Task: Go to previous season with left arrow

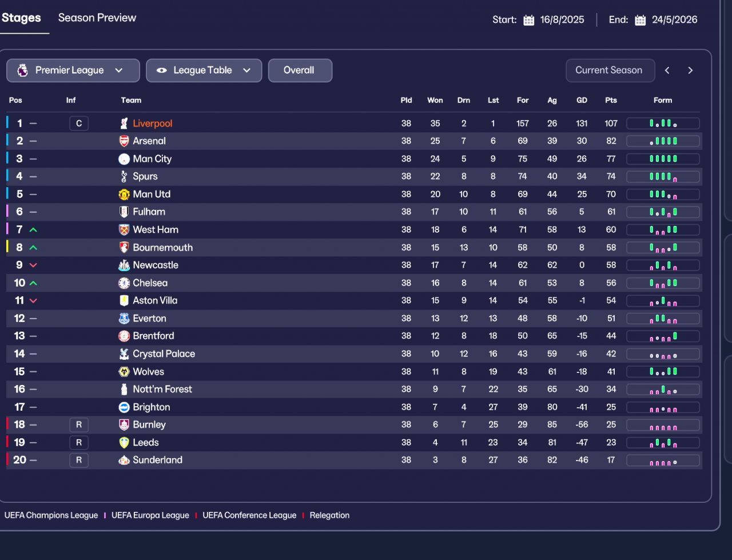Action: [667, 70]
